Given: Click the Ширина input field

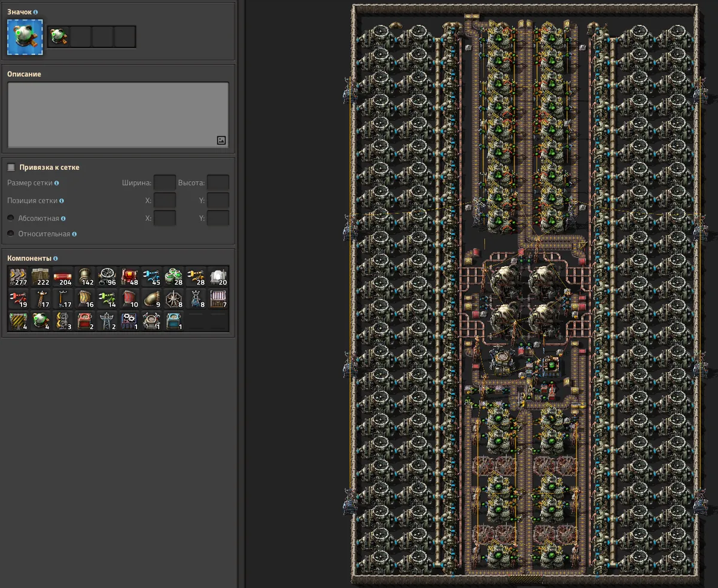Looking at the screenshot, I should click(165, 182).
